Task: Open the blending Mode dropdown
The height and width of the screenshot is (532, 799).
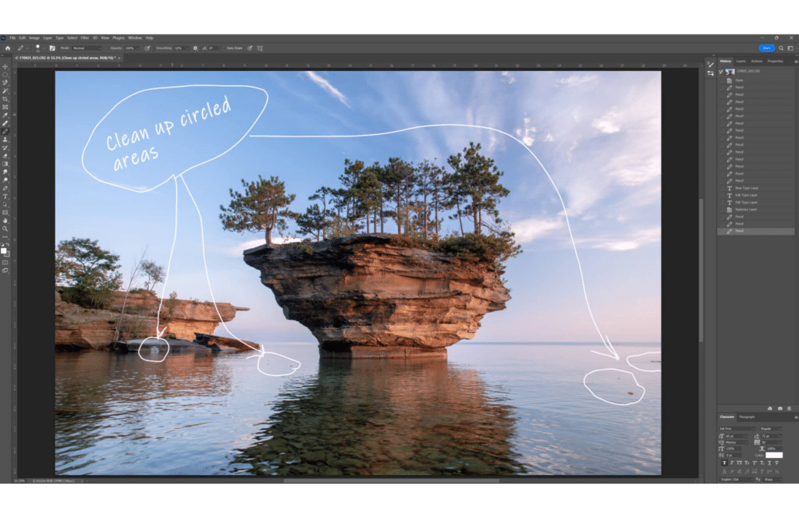Action: 86,48
